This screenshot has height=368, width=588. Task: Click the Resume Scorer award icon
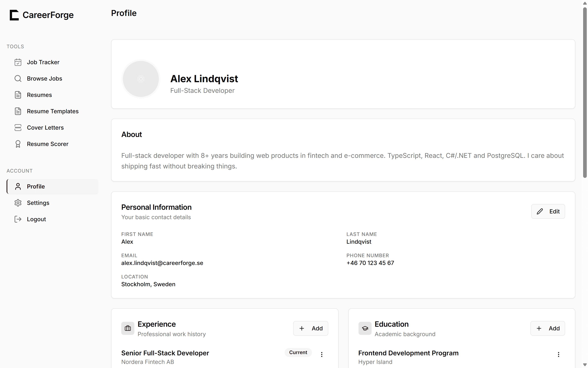[x=18, y=144]
